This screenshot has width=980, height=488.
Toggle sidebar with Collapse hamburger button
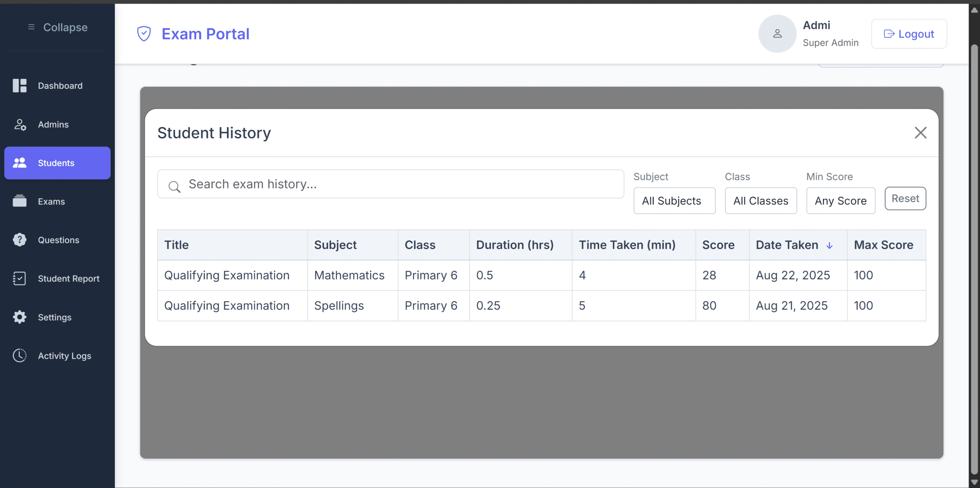tap(31, 27)
